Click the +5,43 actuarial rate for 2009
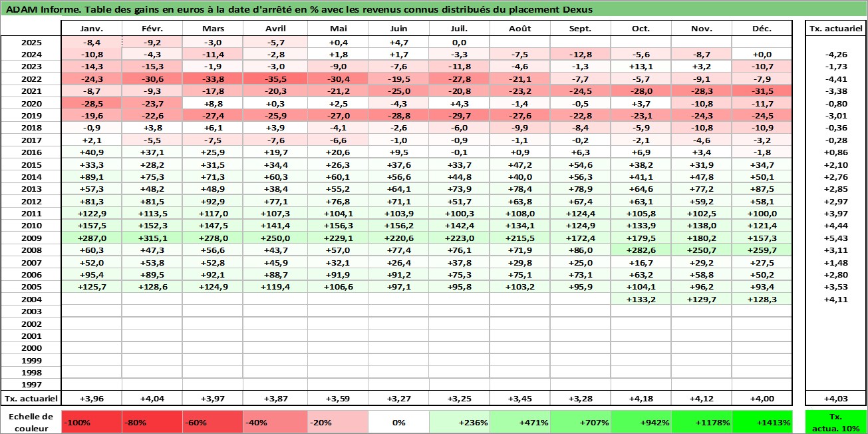This screenshot has width=868, height=434. (x=836, y=238)
